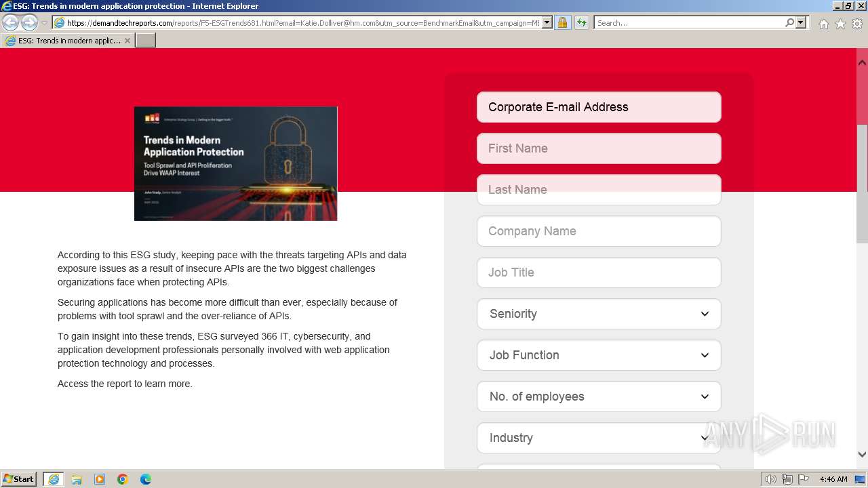The image size is (868, 488).
Task: Select the ESG Trends browser tab
Action: click(68, 41)
